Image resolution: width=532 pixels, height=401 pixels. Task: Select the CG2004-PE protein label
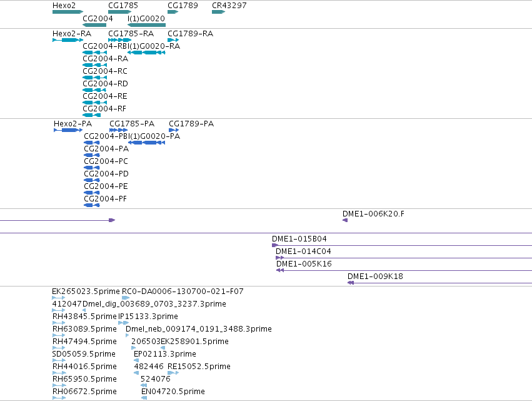[106, 186]
